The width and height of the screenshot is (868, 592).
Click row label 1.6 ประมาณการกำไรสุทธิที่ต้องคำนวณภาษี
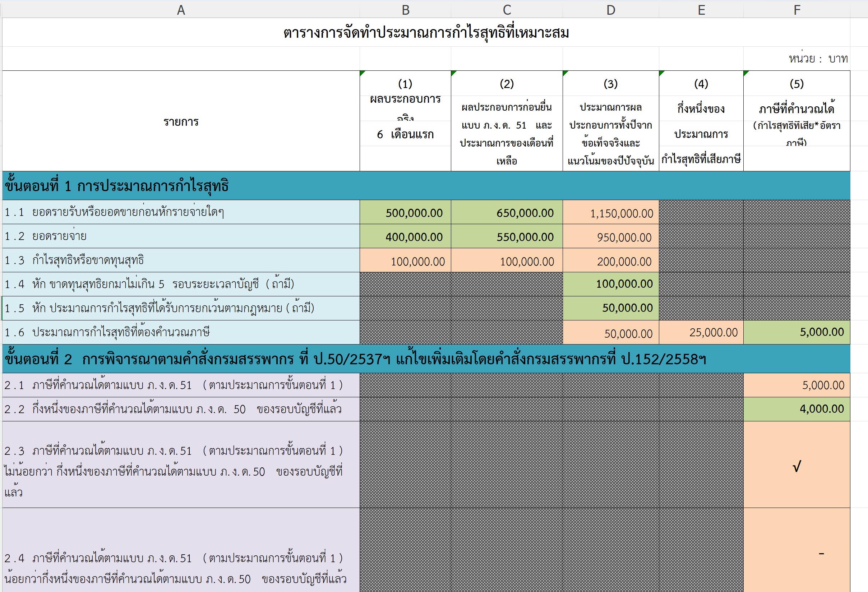pos(181,332)
